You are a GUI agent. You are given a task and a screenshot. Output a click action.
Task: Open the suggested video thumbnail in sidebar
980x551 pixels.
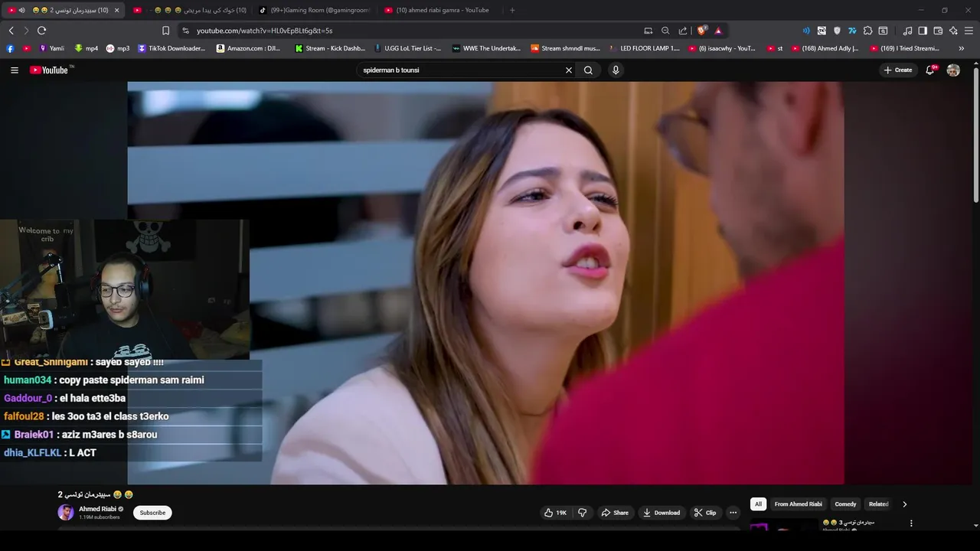[x=783, y=525]
